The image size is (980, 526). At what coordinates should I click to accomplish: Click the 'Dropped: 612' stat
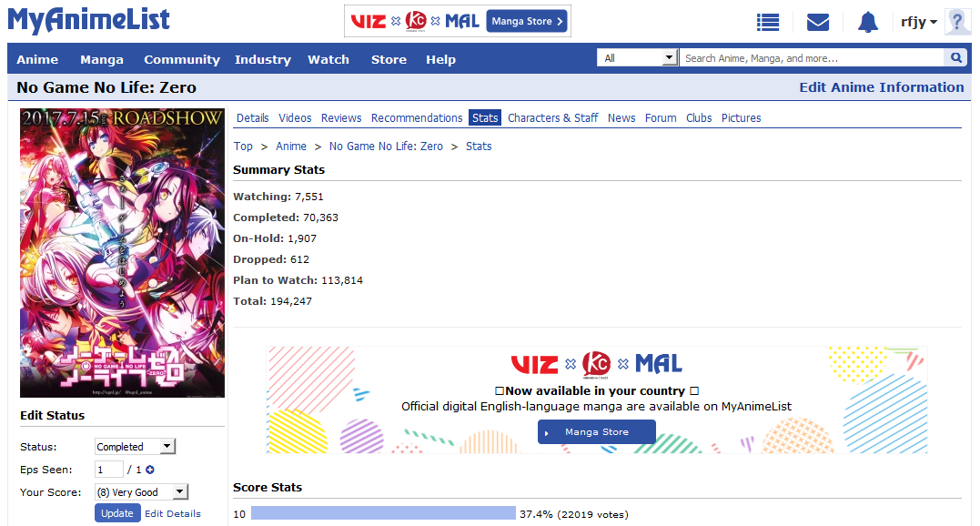(271, 259)
